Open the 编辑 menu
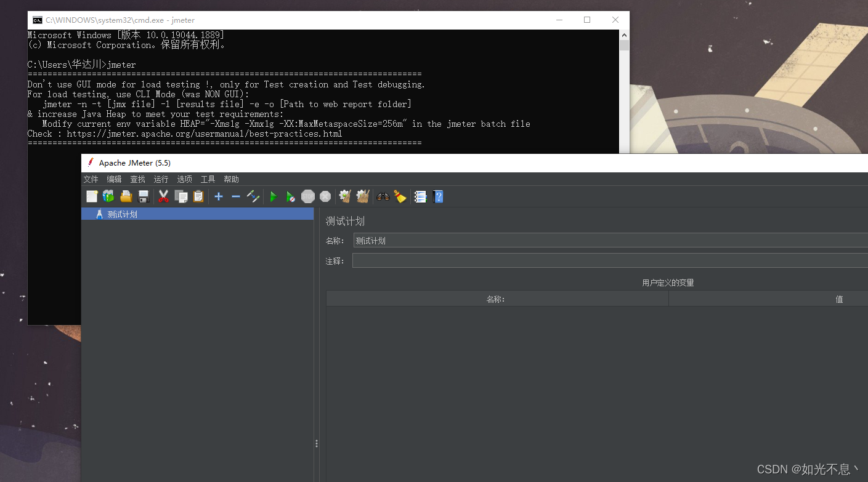The image size is (868, 482). pyautogui.click(x=115, y=179)
